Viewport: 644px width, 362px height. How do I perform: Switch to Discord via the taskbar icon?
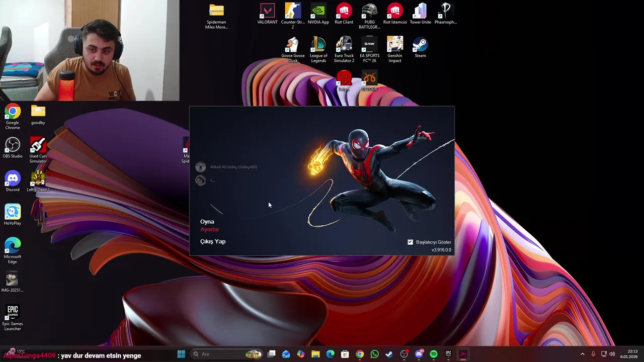point(419,354)
